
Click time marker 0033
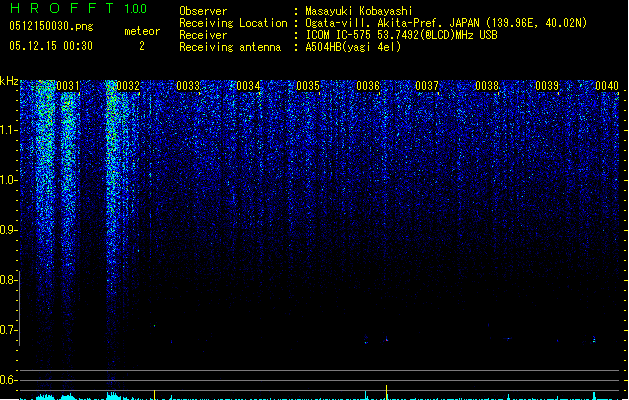[188, 86]
